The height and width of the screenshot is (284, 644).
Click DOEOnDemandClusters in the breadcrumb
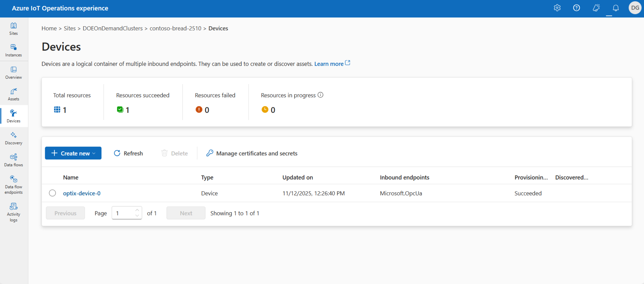(x=113, y=28)
